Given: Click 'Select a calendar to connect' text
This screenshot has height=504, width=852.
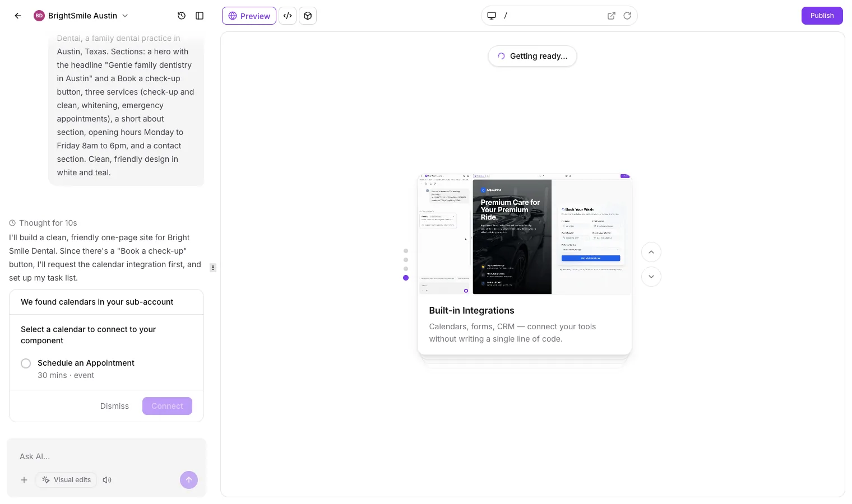Looking at the screenshot, I should click(x=88, y=335).
